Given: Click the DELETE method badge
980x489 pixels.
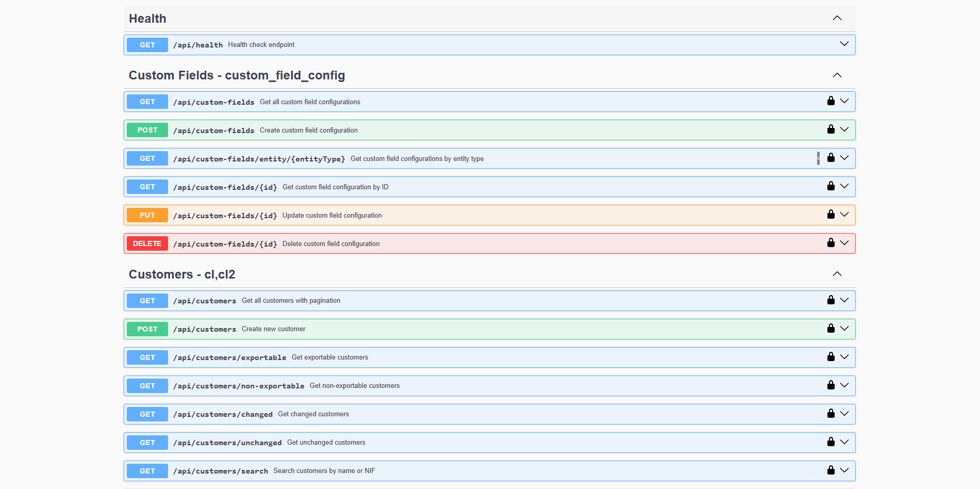Looking at the screenshot, I should [x=147, y=243].
